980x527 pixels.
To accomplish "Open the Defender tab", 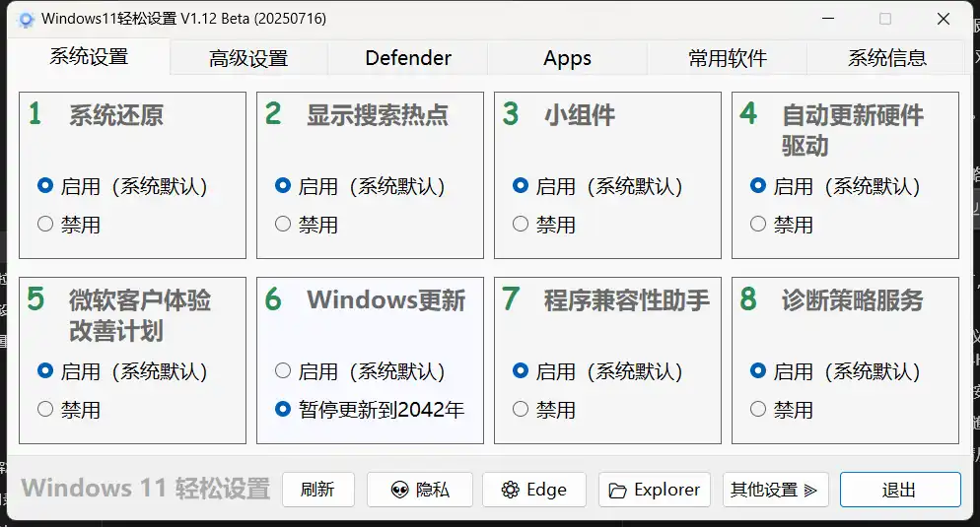I will [408, 58].
